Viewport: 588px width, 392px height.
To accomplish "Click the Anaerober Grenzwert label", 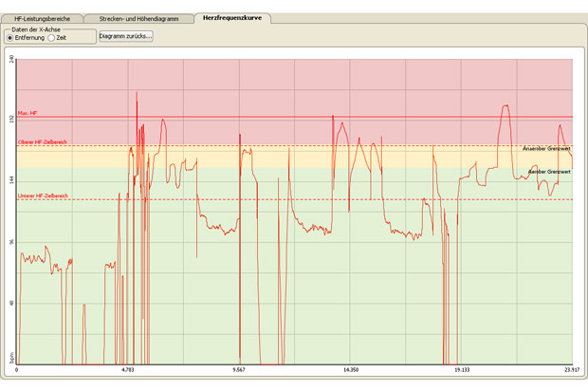I will pos(546,149).
